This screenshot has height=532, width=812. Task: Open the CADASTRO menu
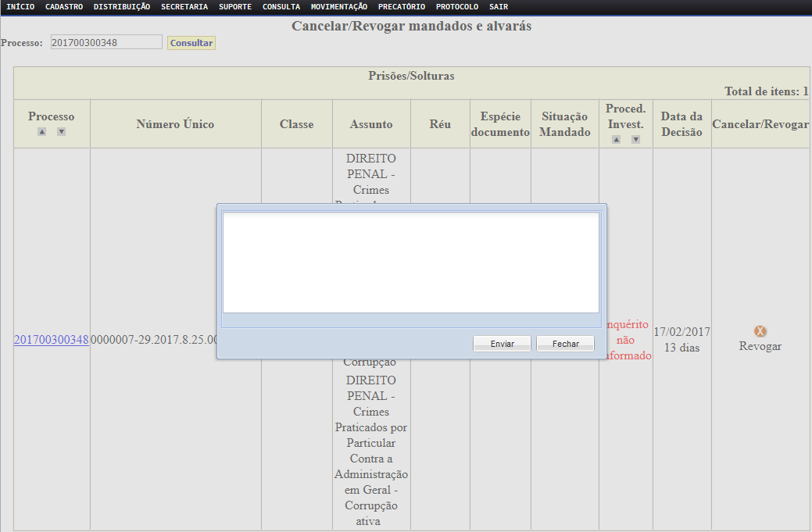[64, 6]
